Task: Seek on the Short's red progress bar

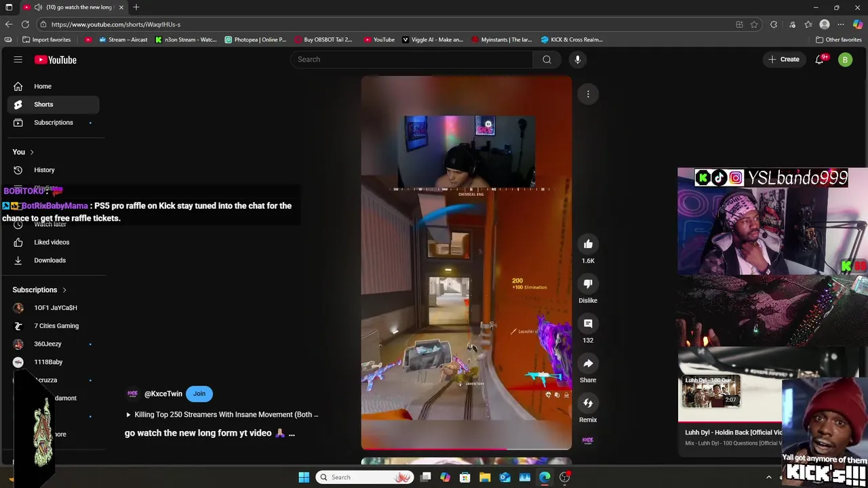Action: pyautogui.click(x=467, y=449)
